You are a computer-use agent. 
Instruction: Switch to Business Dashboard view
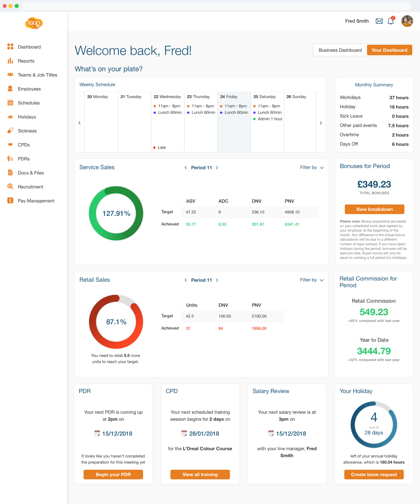tap(340, 50)
